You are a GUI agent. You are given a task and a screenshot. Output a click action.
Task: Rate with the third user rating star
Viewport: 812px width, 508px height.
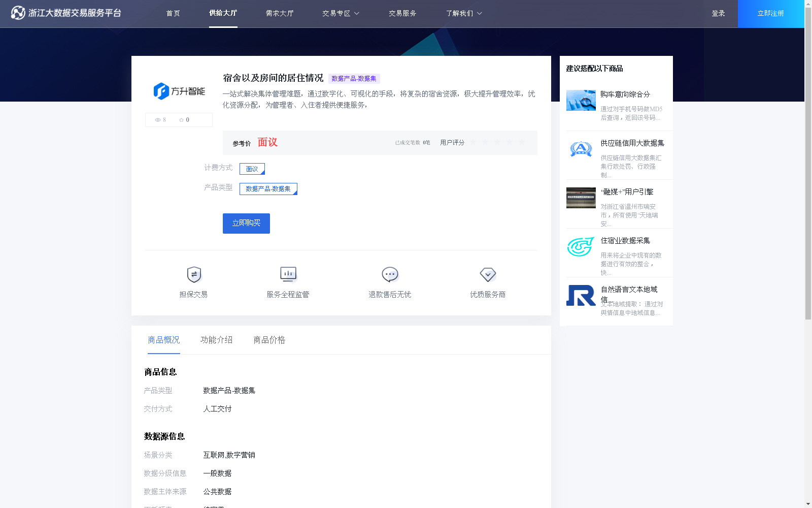point(497,142)
